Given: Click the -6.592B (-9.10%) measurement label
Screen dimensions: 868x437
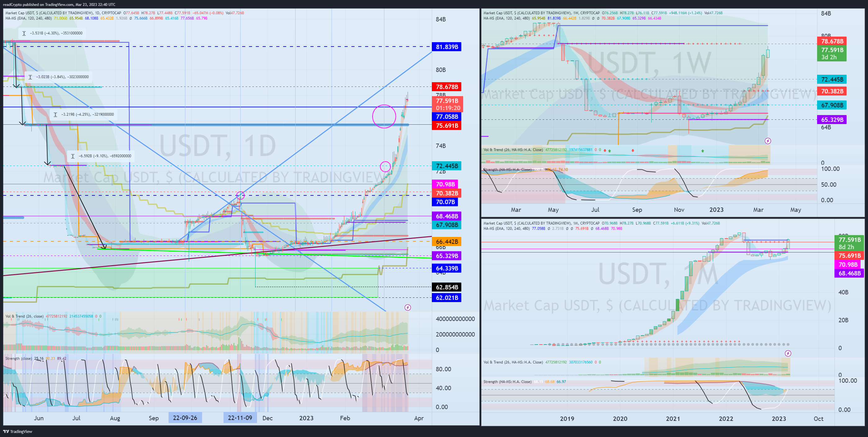Looking at the screenshot, I should (101, 156).
